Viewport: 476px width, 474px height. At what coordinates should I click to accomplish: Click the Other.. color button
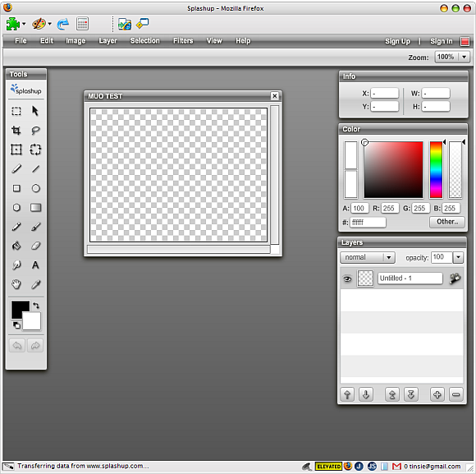(x=447, y=222)
